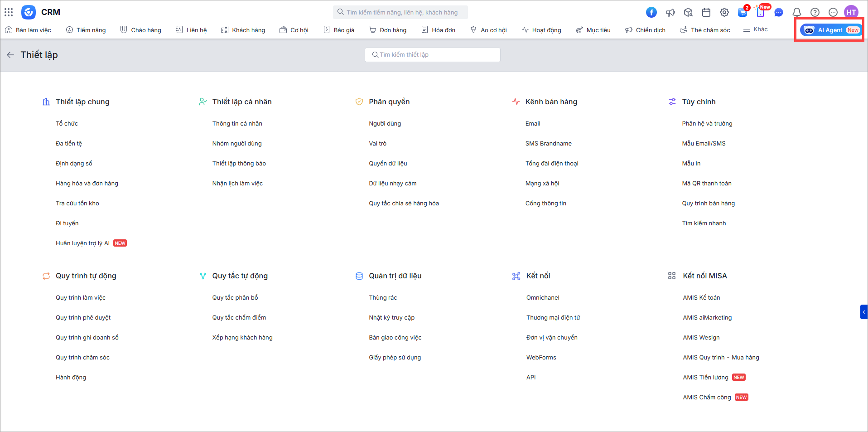This screenshot has height=432, width=868.
Task: Open the Người dùng settings link
Action: point(385,124)
